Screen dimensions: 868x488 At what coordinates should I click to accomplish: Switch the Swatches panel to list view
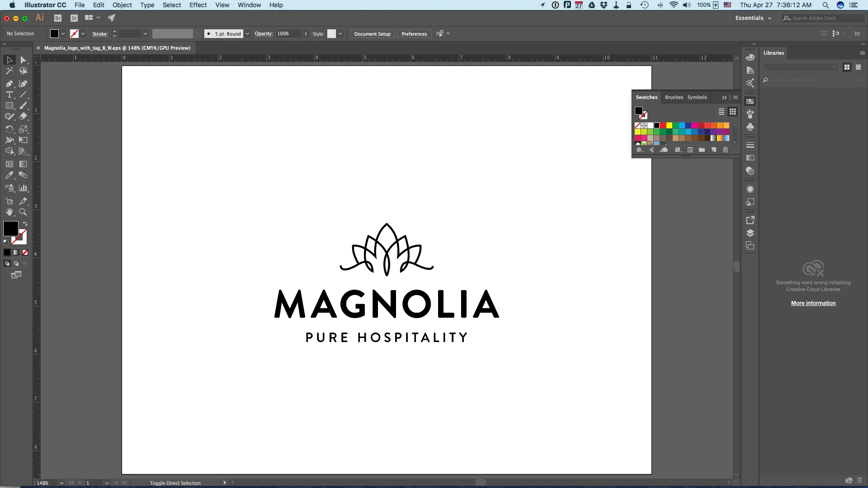722,112
